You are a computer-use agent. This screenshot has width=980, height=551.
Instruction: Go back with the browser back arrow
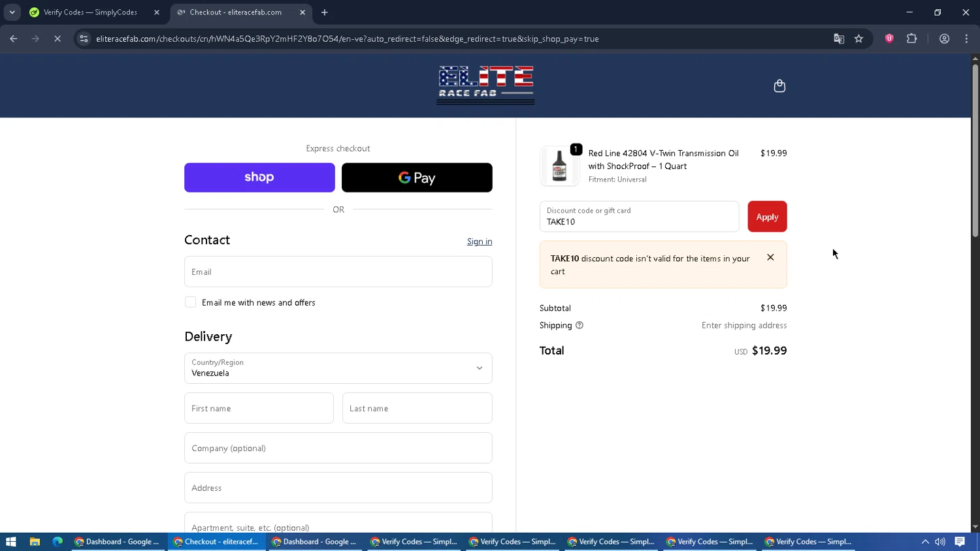point(14,39)
